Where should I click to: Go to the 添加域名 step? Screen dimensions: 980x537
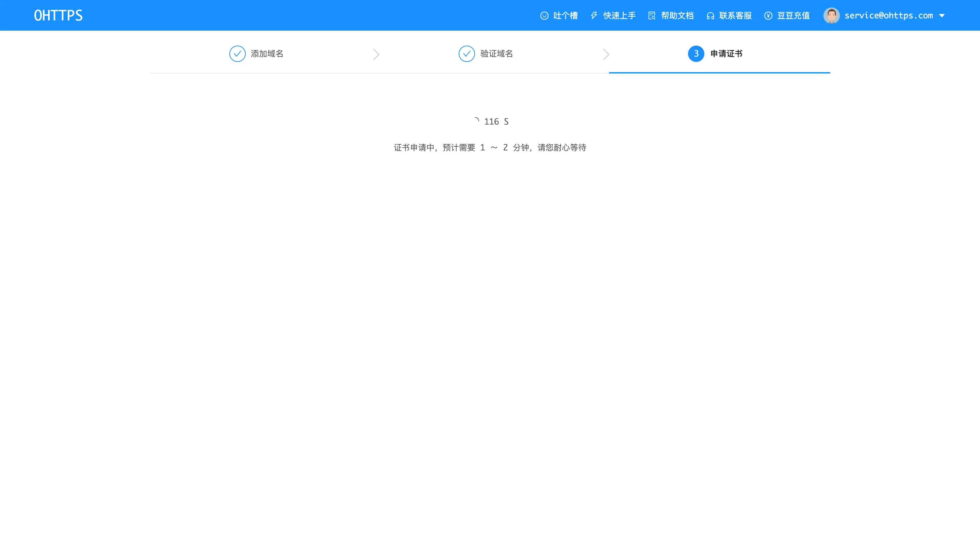tap(267, 54)
